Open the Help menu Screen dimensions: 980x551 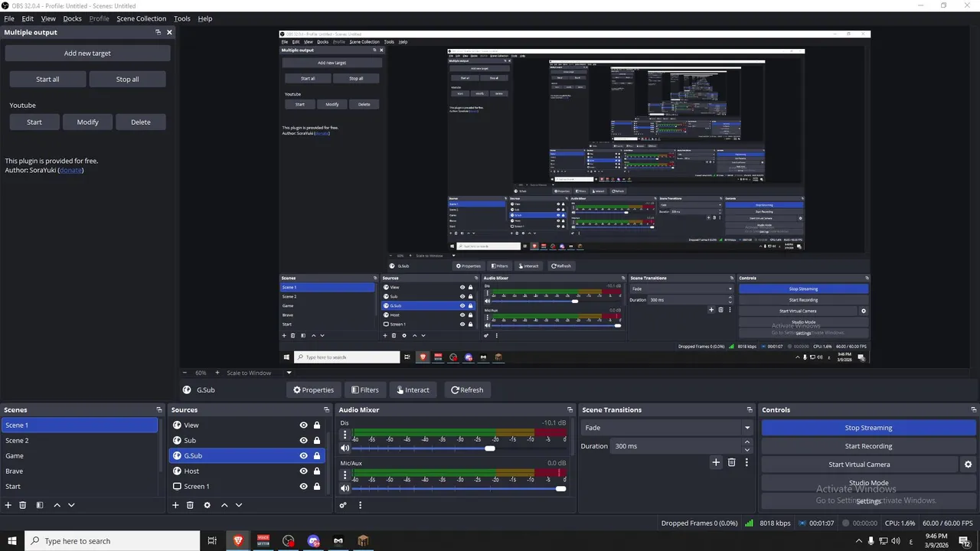point(205,18)
